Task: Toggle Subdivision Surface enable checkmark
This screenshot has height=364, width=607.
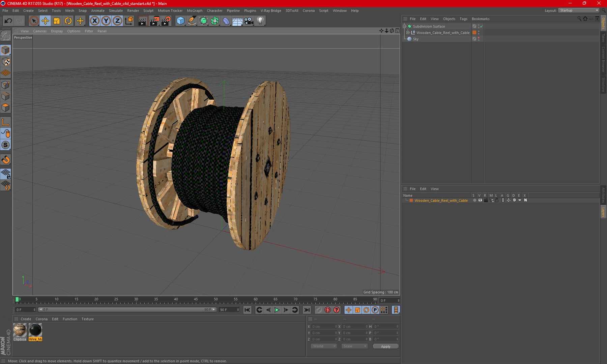Action: click(482, 26)
